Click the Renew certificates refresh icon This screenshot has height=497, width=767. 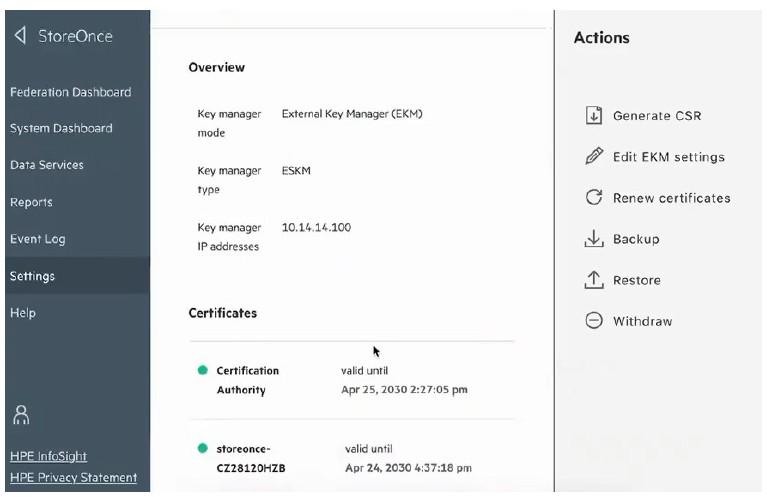click(594, 198)
